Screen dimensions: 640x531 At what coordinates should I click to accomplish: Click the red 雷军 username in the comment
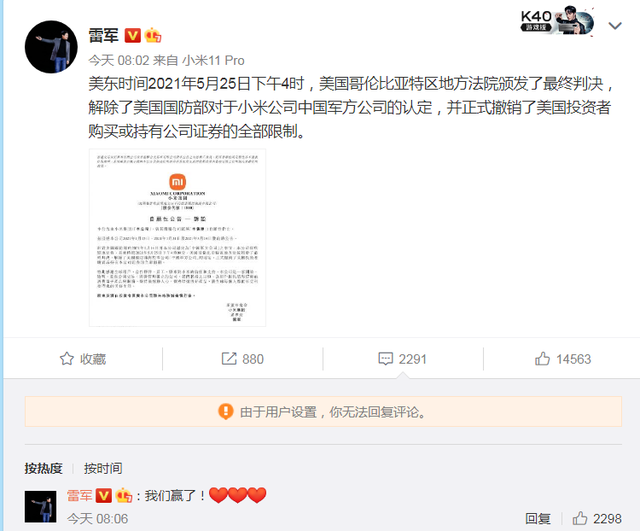(x=80, y=495)
